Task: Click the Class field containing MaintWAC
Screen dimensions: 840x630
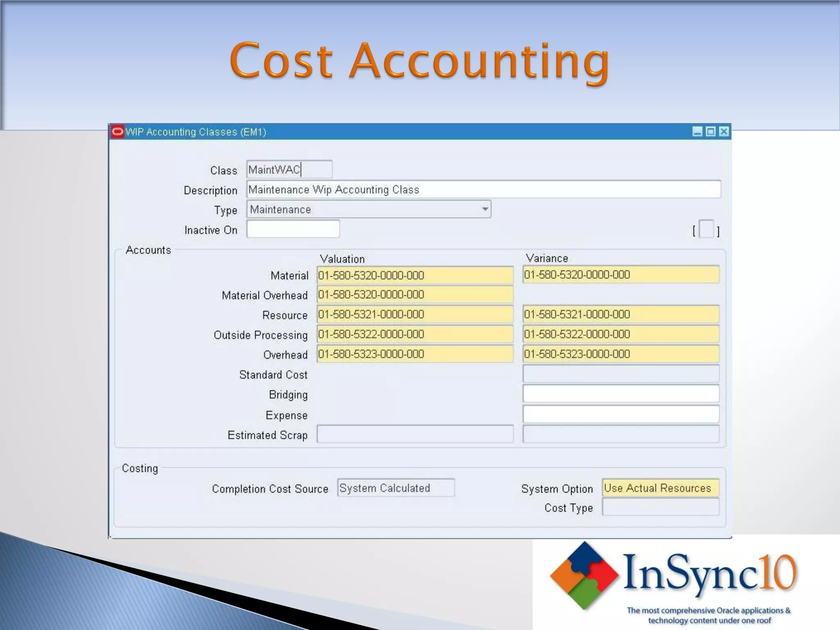Action: click(289, 169)
